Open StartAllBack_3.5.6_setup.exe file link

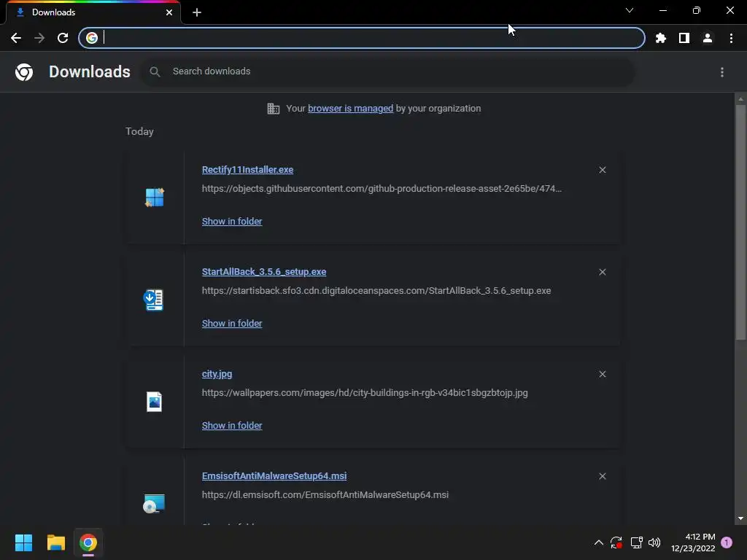264,271
